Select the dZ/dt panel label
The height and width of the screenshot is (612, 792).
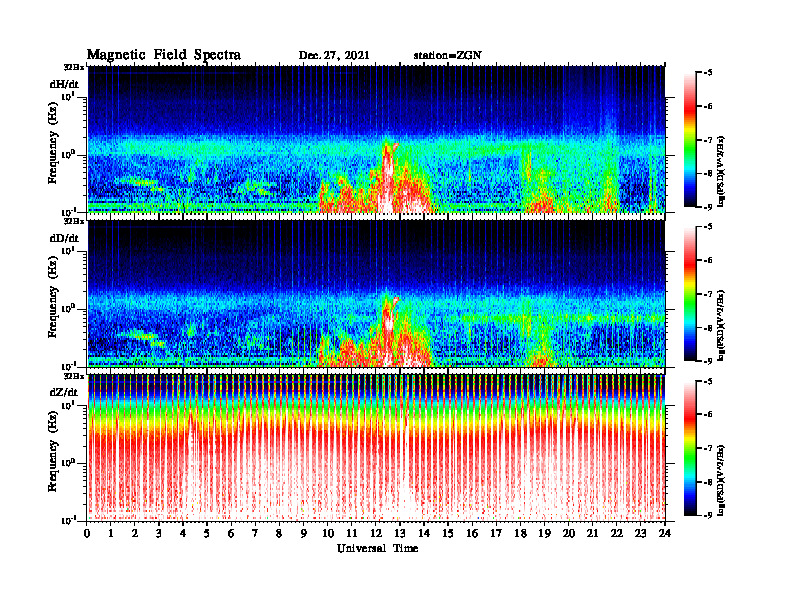tap(64, 392)
